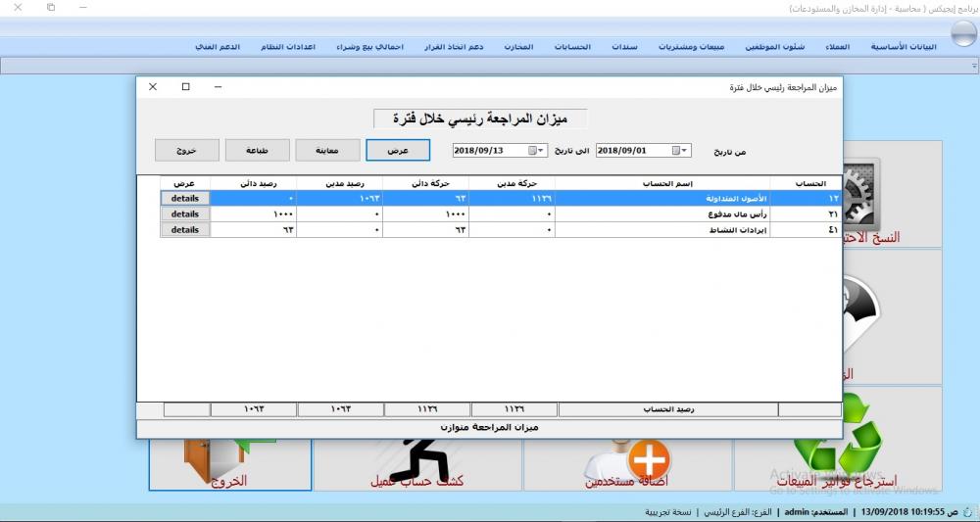Click the from-date field showing 2018/09/01
980x522 pixels.
[643, 151]
